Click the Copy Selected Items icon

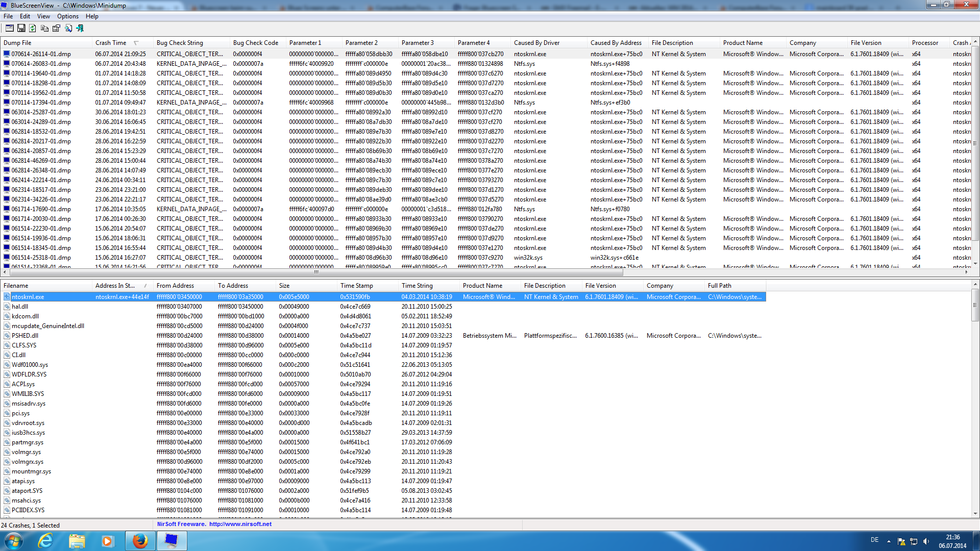pyautogui.click(x=44, y=28)
